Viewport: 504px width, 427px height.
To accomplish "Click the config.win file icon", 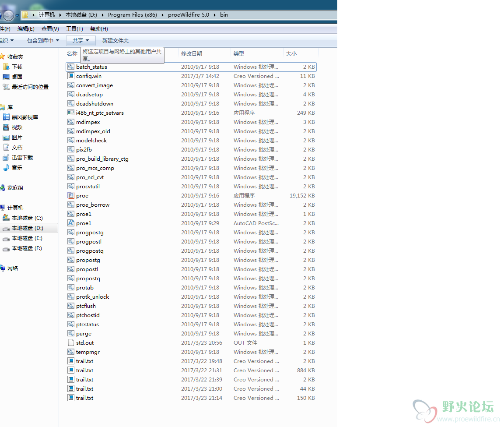I will tap(71, 76).
